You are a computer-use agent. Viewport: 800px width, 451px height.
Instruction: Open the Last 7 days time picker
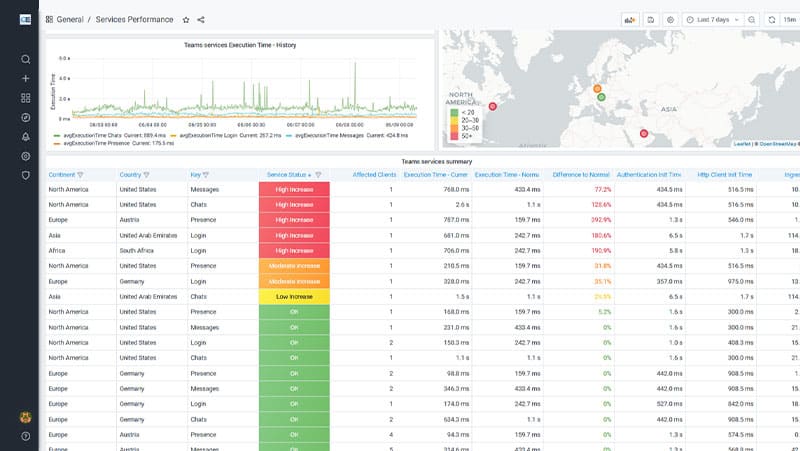coord(713,20)
